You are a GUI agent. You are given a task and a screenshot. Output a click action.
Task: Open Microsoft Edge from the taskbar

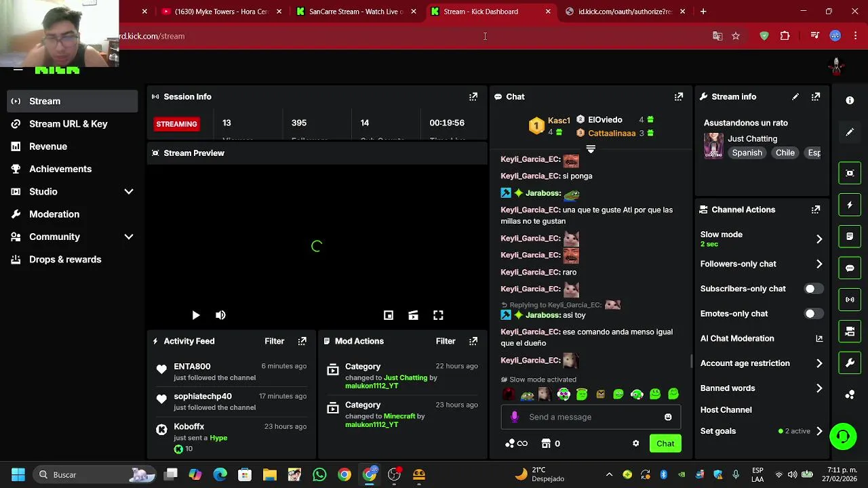[220, 474]
